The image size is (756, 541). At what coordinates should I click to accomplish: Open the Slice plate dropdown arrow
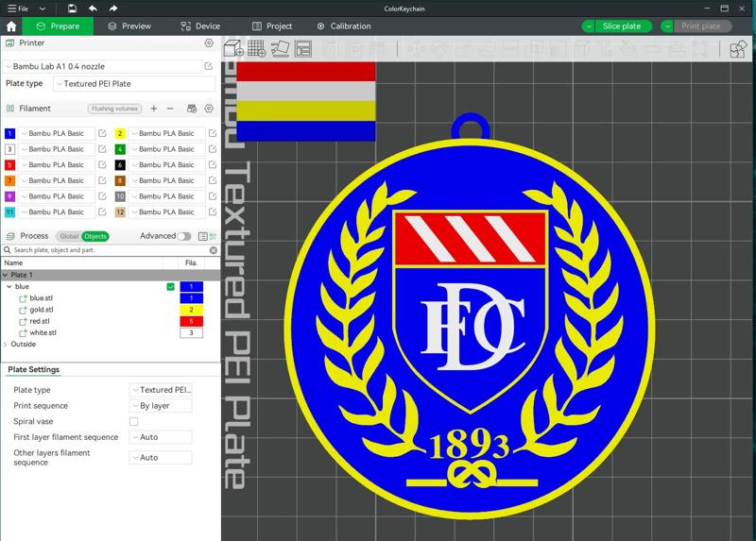click(x=588, y=26)
